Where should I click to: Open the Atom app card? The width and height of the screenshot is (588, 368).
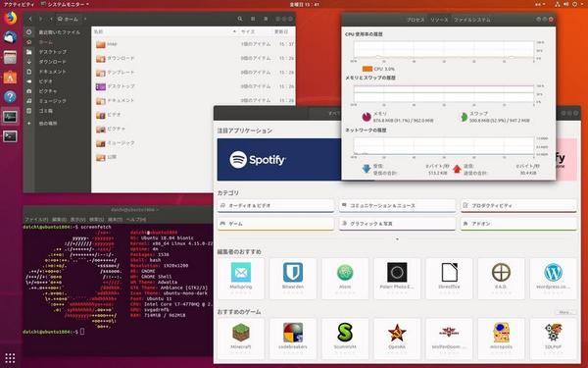[345, 279]
